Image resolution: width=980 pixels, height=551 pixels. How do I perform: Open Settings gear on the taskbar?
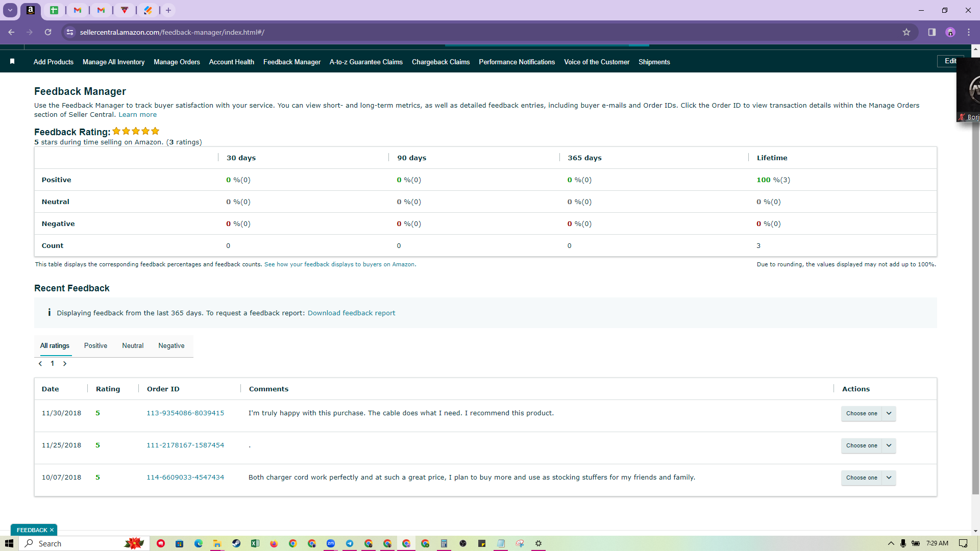pyautogui.click(x=538, y=543)
